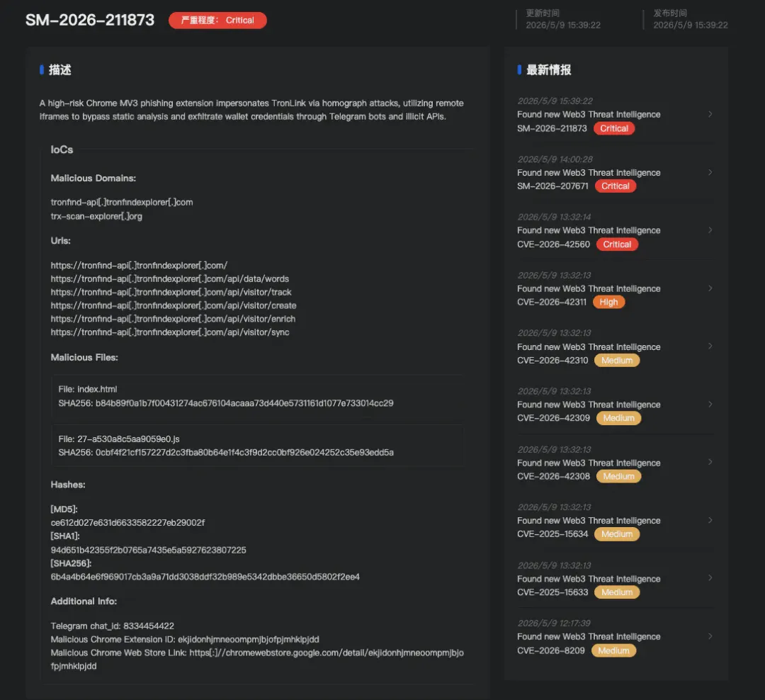Click the URL ending in /api/data/words

pyautogui.click(x=170, y=278)
